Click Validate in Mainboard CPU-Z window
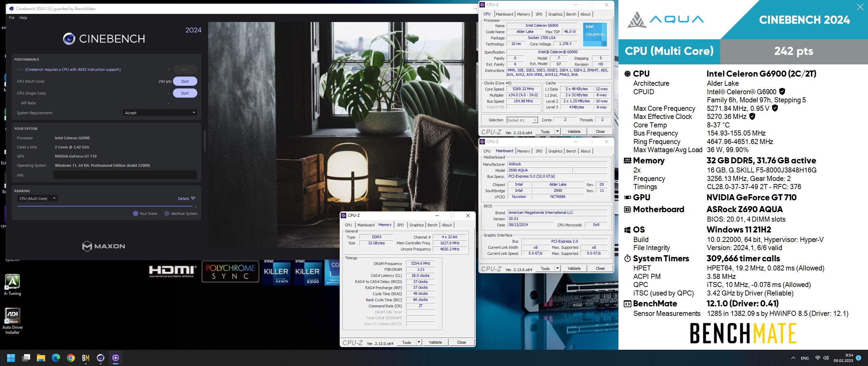 tap(574, 268)
